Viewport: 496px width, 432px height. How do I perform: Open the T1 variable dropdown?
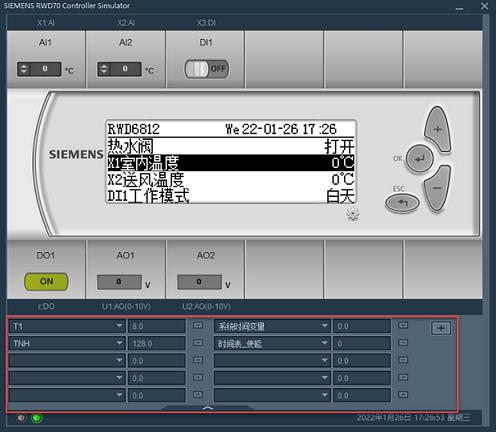[x=67, y=326]
